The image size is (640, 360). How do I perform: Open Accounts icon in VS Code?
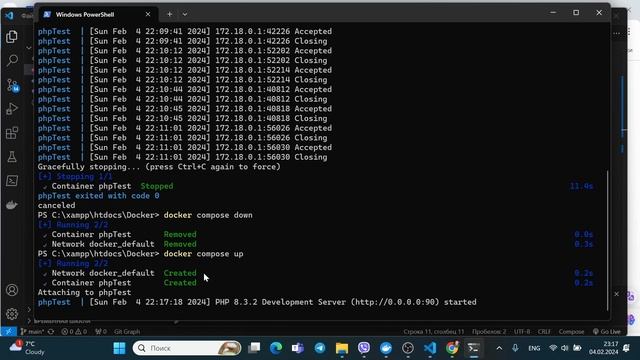(x=12, y=290)
